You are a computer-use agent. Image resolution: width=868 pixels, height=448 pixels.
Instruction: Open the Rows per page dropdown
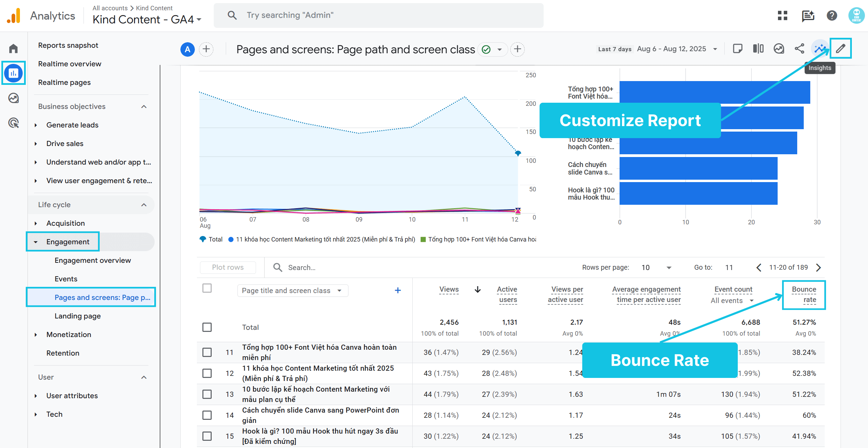click(x=656, y=267)
